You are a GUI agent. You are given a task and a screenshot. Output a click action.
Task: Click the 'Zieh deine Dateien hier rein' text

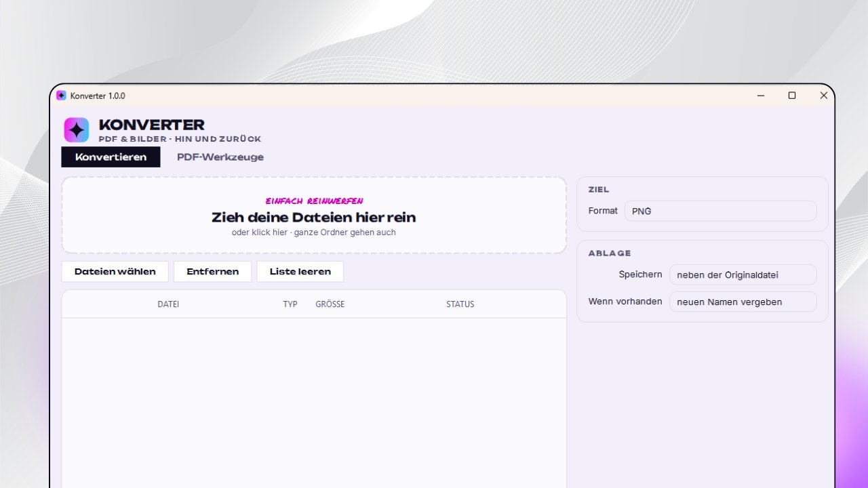(314, 218)
